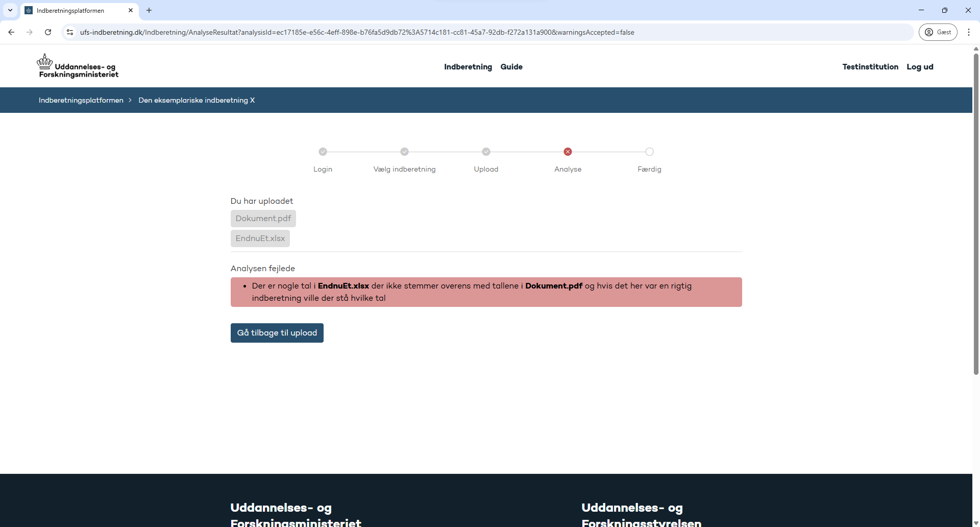980x527 pixels.
Task: Click the browser address bar URL
Action: 357,32
